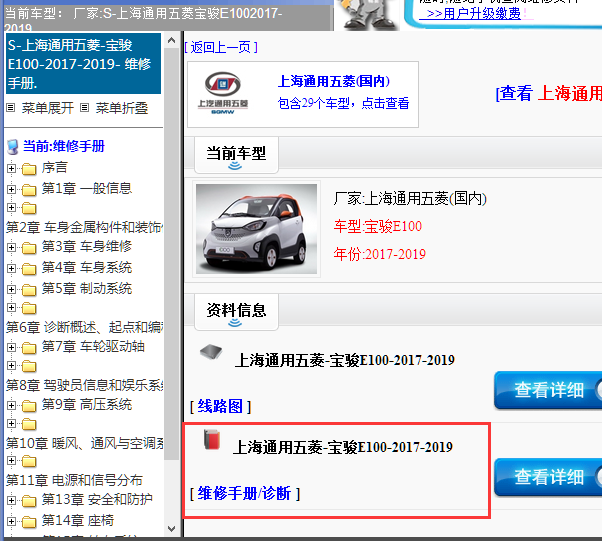The image size is (602, 541).
Task: Click 查看详细 button for 维修手册/诊断
Action: tap(548, 477)
